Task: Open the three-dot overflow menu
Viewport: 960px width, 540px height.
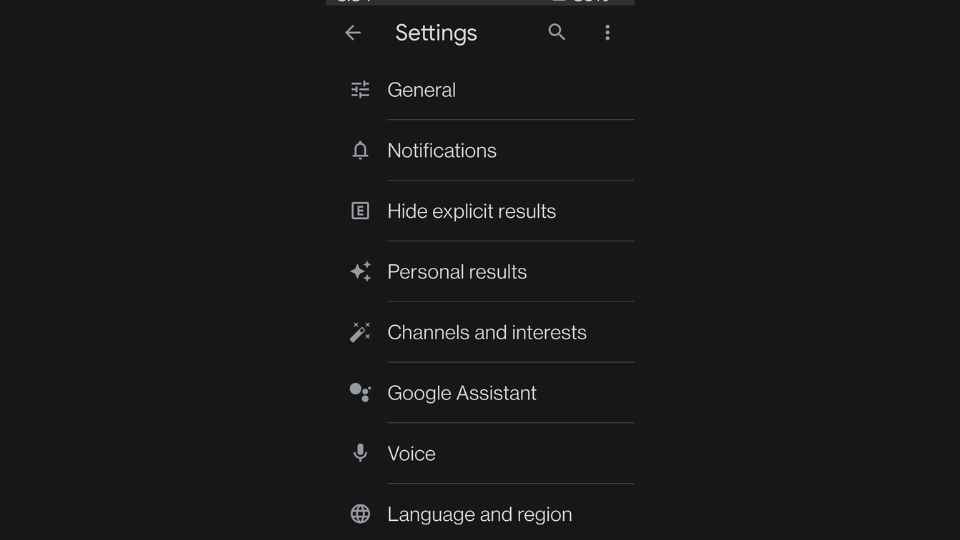Action: (607, 32)
